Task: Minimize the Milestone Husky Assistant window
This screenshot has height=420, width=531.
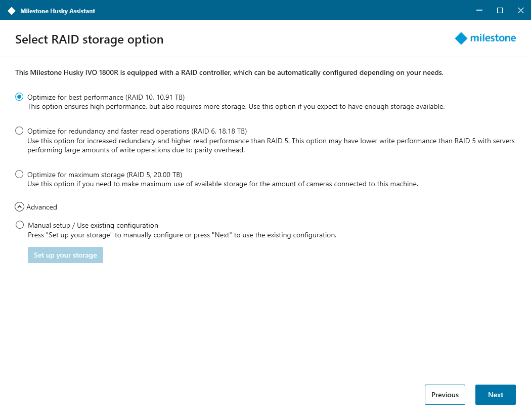Action: point(479,11)
